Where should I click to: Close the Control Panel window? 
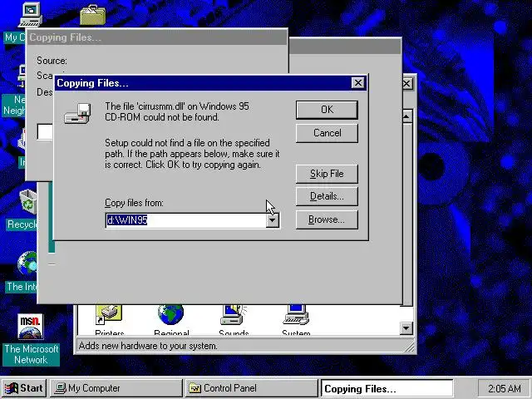coord(407,83)
